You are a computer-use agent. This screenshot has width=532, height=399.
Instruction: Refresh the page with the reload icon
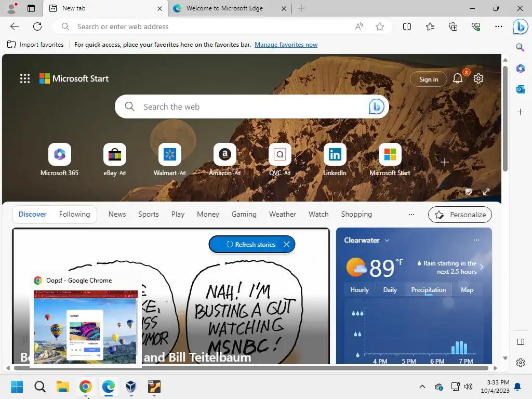(x=37, y=26)
